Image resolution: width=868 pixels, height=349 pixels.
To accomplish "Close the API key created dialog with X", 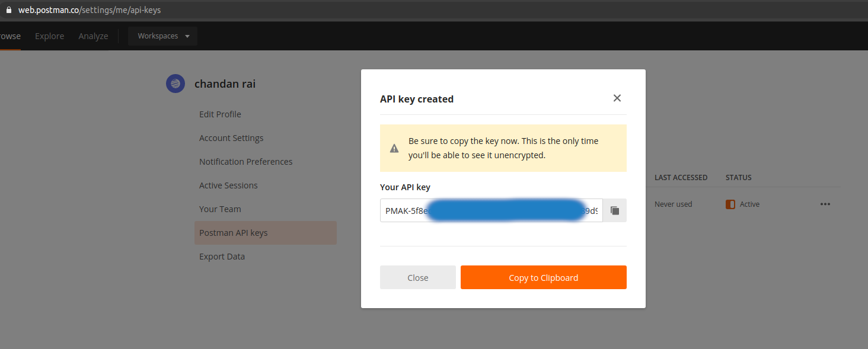I will [617, 98].
